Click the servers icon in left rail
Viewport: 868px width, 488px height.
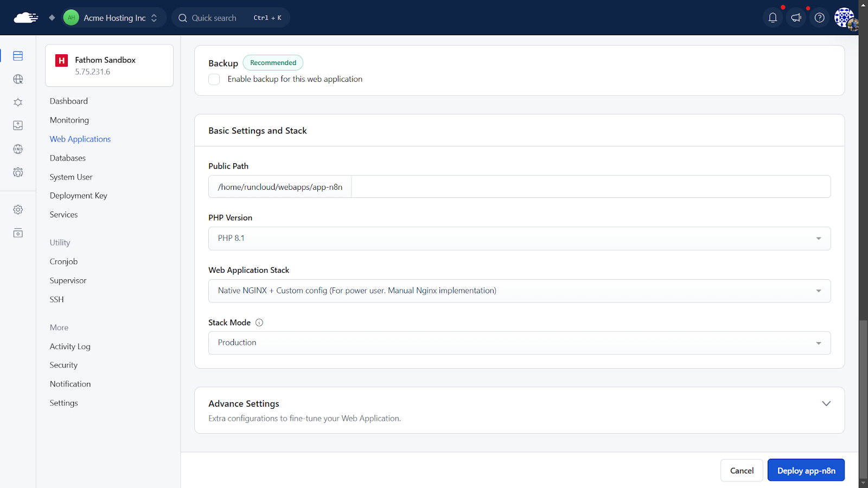click(18, 56)
